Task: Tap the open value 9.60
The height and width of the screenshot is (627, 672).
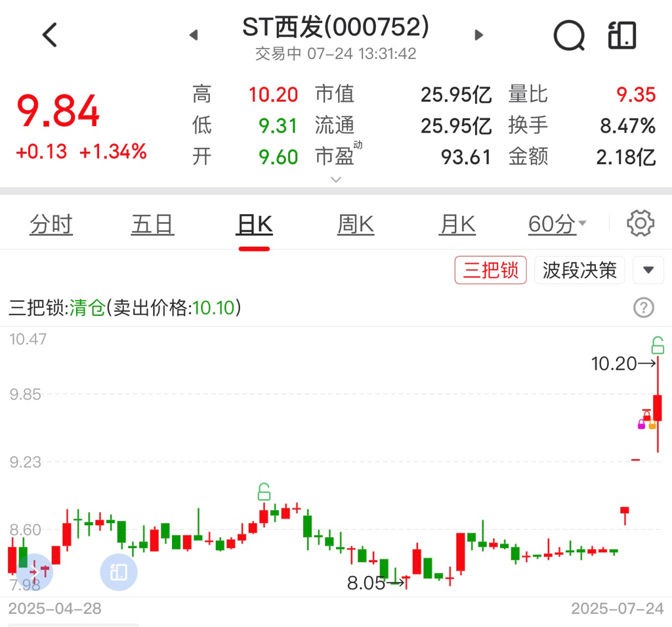Action: [x=278, y=157]
